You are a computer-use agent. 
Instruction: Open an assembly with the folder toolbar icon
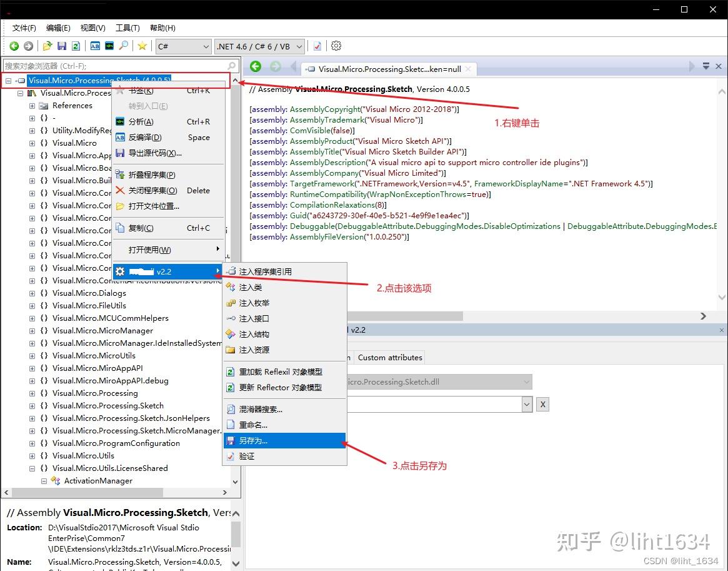click(x=47, y=46)
